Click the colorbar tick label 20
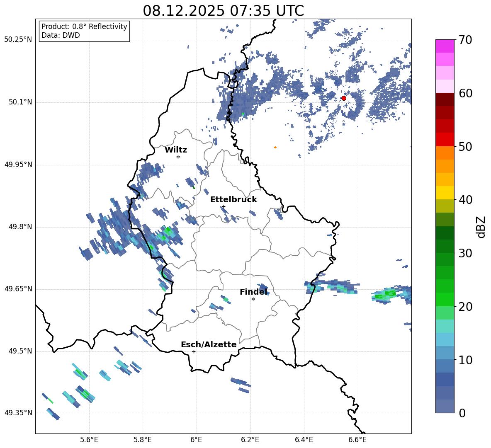Screen dimensions: 491x448 coord(465,307)
